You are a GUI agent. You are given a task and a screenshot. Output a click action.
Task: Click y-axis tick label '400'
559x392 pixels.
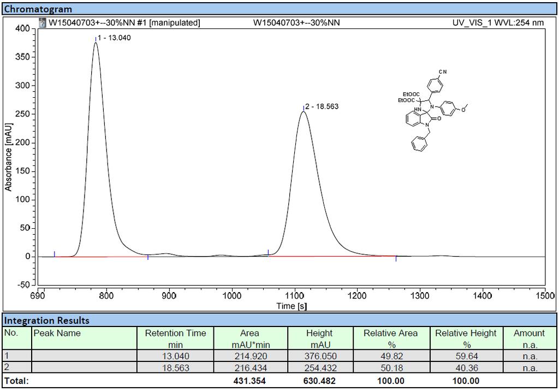pos(23,28)
